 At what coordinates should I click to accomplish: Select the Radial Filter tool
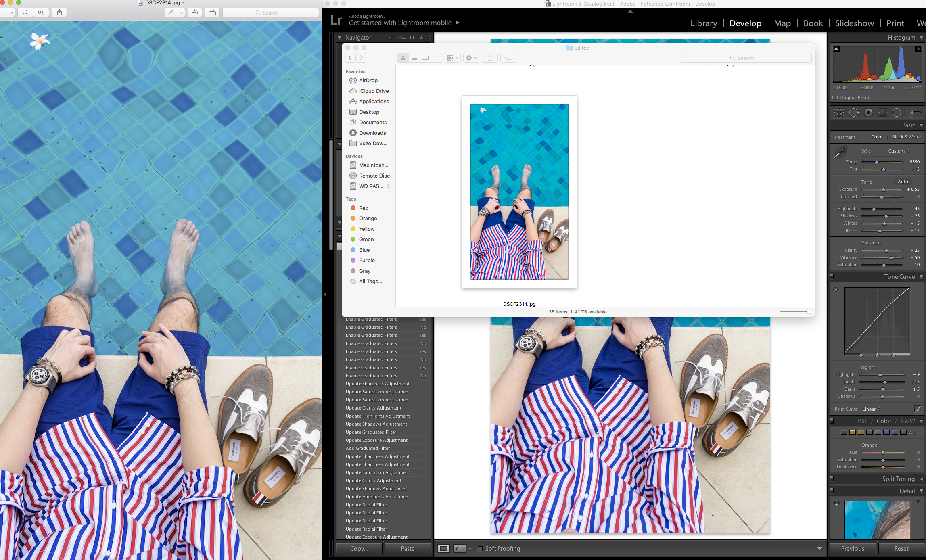pyautogui.click(x=897, y=112)
